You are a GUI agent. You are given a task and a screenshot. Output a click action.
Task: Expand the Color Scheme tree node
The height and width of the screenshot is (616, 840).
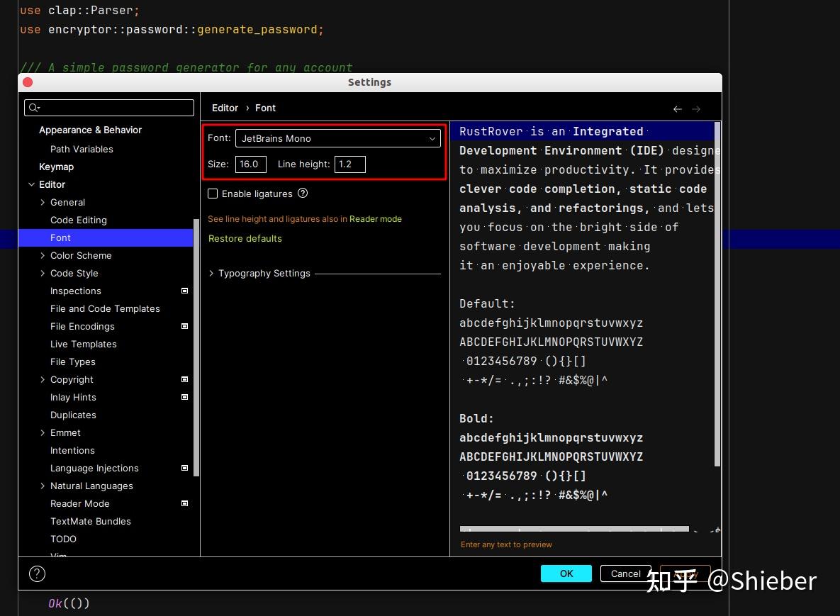pyautogui.click(x=43, y=255)
